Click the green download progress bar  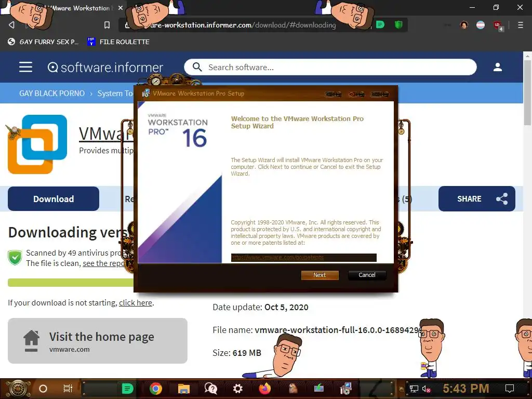coord(71,283)
